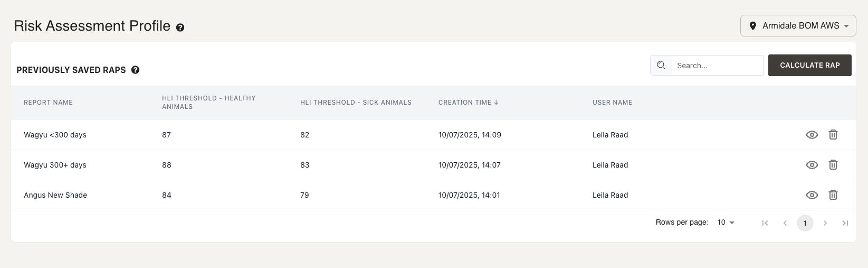Go to the next page arrow
The width and height of the screenshot is (868, 268).
[825, 223]
